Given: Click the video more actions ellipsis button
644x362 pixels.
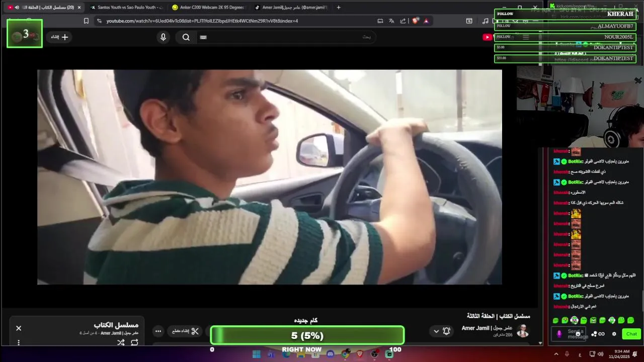Looking at the screenshot, I should pyautogui.click(x=158, y=331).
